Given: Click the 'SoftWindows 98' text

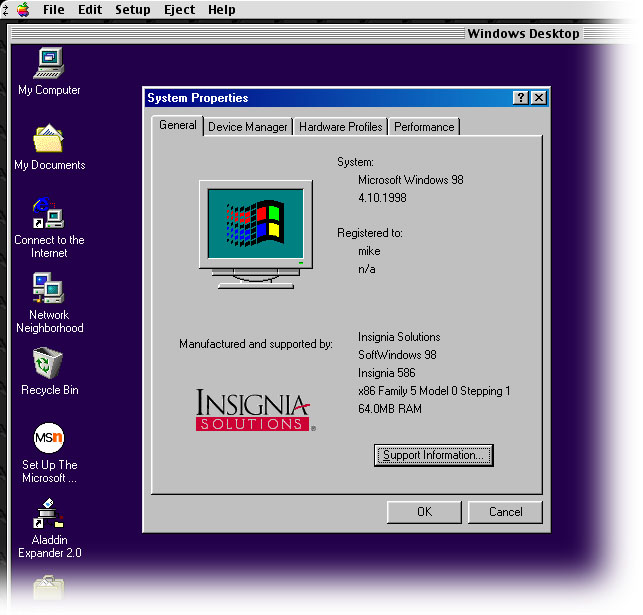Looking at the screenshot, I should click(397, 355).
